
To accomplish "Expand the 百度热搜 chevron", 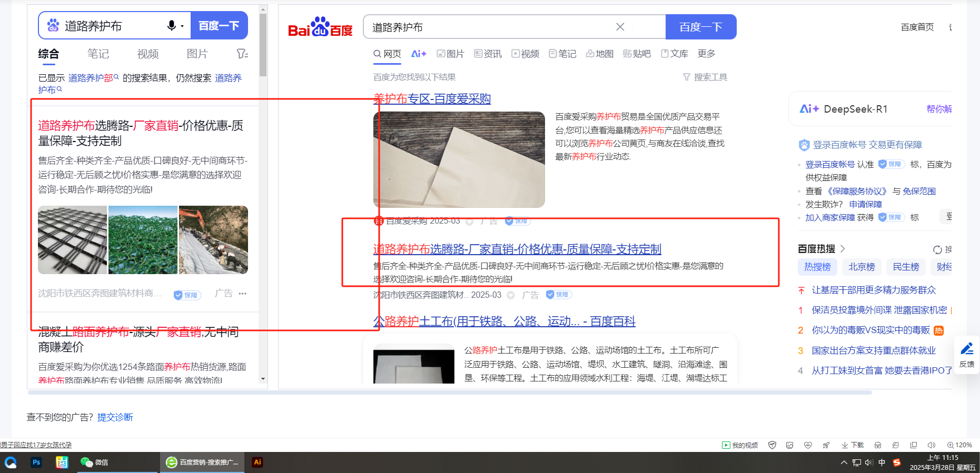I will [843, 249].
